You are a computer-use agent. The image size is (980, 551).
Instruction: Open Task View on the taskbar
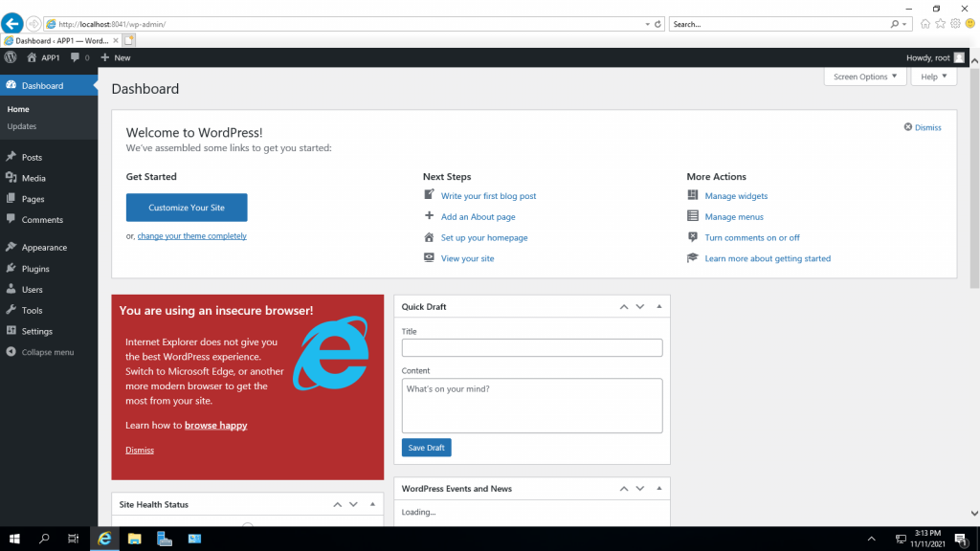73,539
